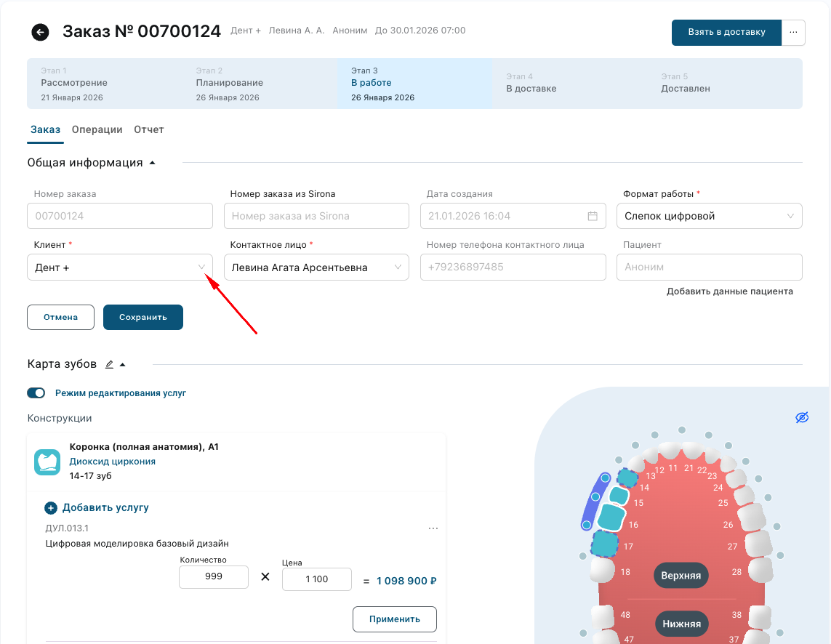The image size is (831, 644).
Task: Open the three-dot menu beside Взять в доставку
Action: coord(793,33)
